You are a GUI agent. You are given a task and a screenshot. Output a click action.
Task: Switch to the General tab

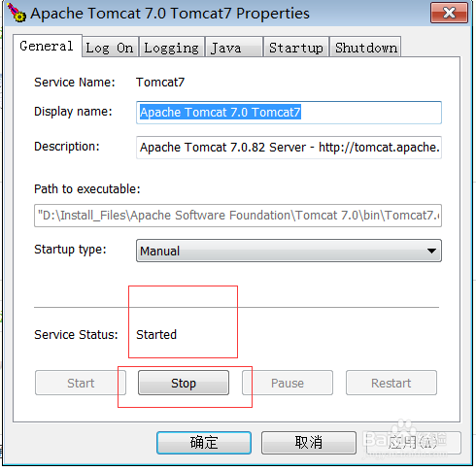tap(48, 46)
